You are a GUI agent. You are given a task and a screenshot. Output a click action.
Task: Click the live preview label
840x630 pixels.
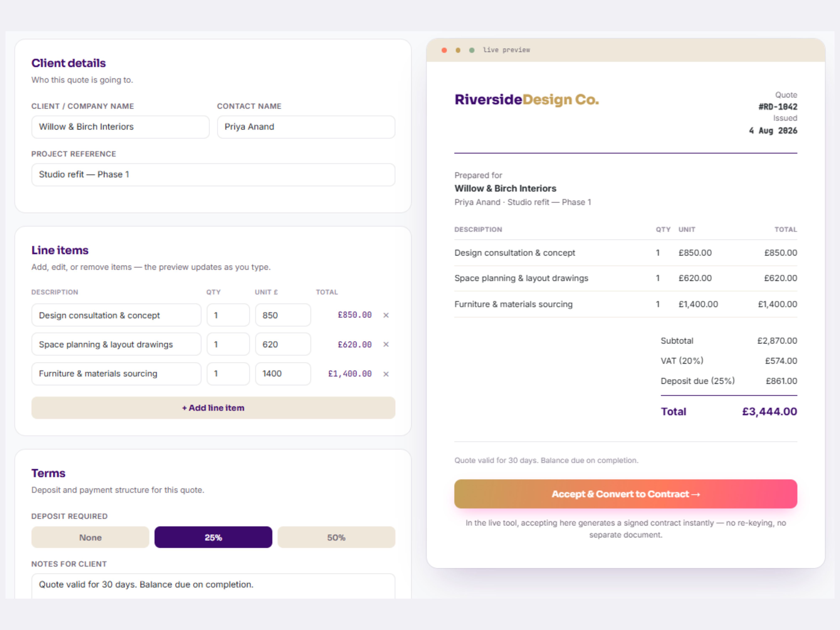click(507, 50)
